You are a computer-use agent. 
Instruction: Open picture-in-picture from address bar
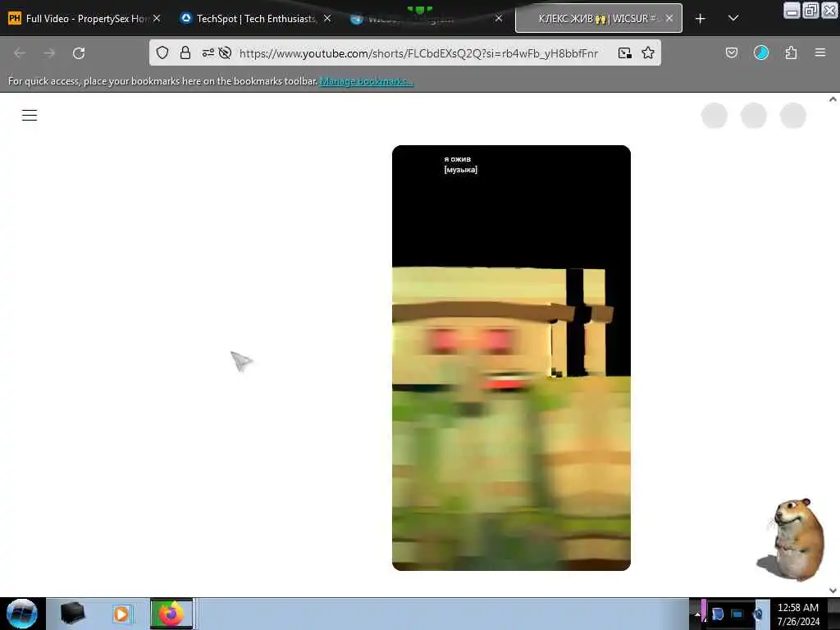pyautogui.click(x=624, y=52)
